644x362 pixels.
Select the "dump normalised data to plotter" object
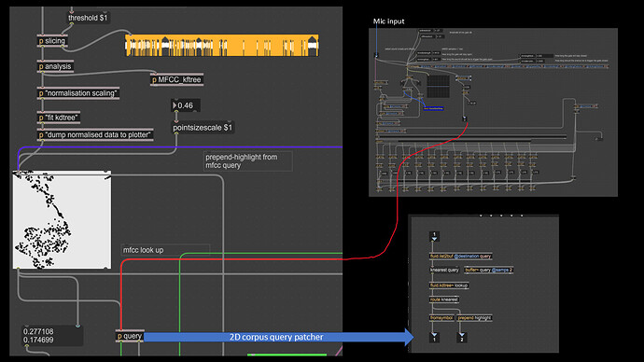coord(95,134)
